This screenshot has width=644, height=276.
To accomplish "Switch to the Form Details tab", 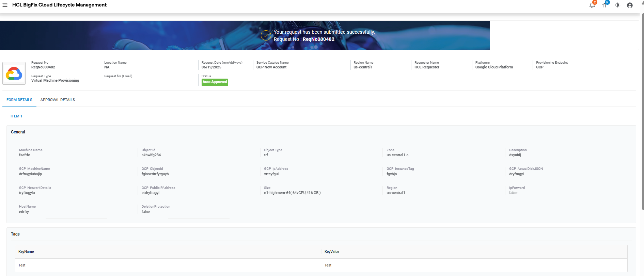I will pyautogui.click(x=19, y=100).
